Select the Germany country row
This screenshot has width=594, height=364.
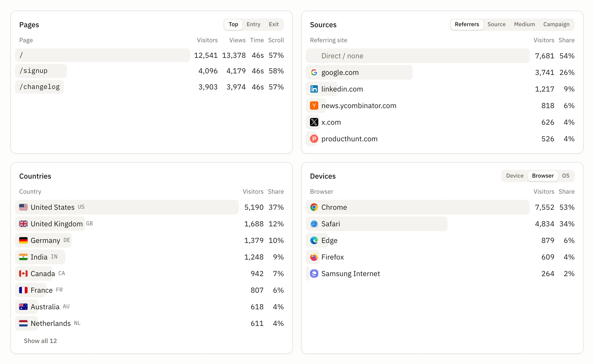tap(152, 240)
